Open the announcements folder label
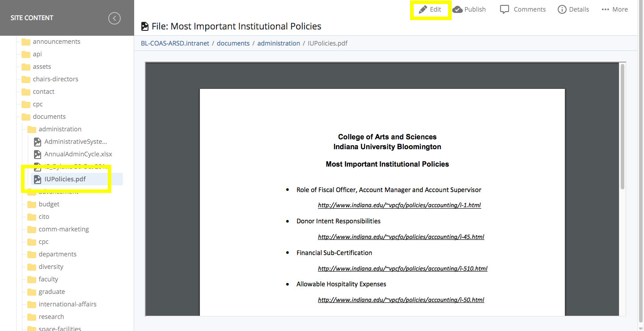Viewport: 644px width, 331px height. (56, 42)
